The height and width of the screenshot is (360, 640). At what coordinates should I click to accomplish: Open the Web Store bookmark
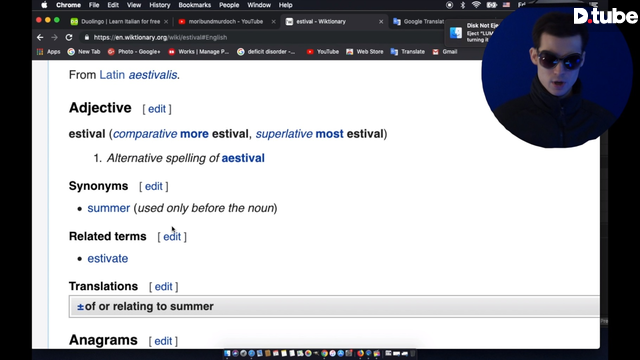(x=364, y=51)
